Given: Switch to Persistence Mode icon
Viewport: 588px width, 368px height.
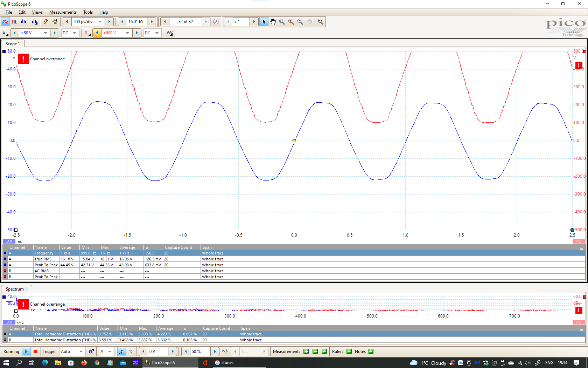Looking at the screenshot, I should click(14, 22).
